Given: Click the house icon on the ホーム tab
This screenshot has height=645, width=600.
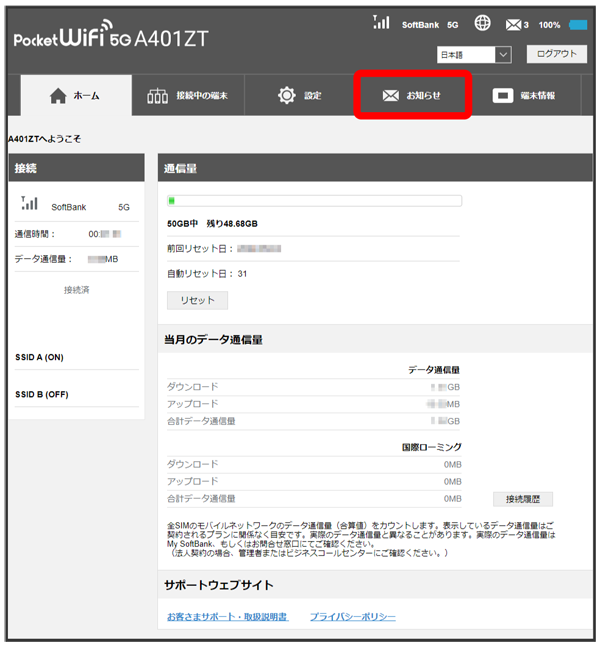Looking at the screenshot, I should point(58,96).
